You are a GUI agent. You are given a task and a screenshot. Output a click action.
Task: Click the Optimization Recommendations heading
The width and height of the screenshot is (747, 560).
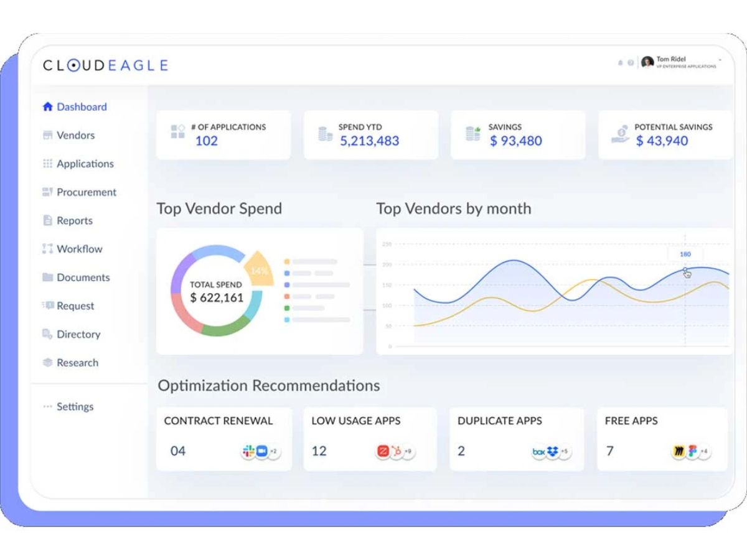[269, 386]
